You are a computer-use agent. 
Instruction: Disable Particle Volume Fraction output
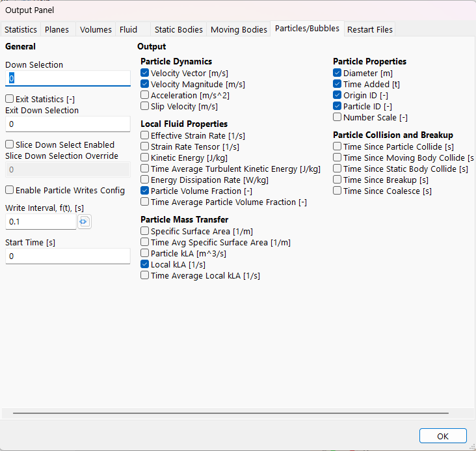pyautogui.click(x=145, y=191)
